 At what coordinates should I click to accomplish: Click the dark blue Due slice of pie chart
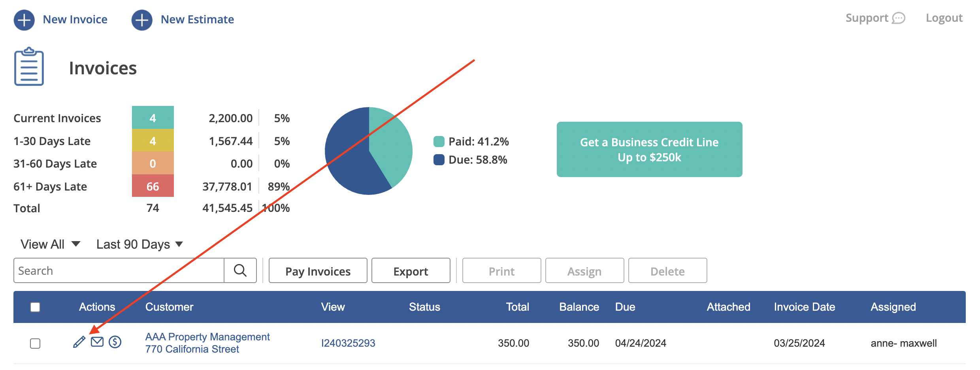(x=348, y=158)
